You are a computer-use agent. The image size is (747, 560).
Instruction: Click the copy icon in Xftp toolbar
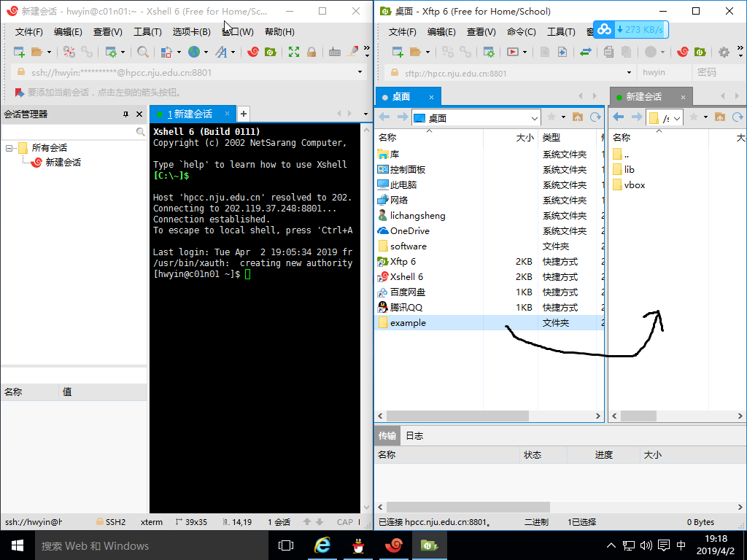point(608,52)
